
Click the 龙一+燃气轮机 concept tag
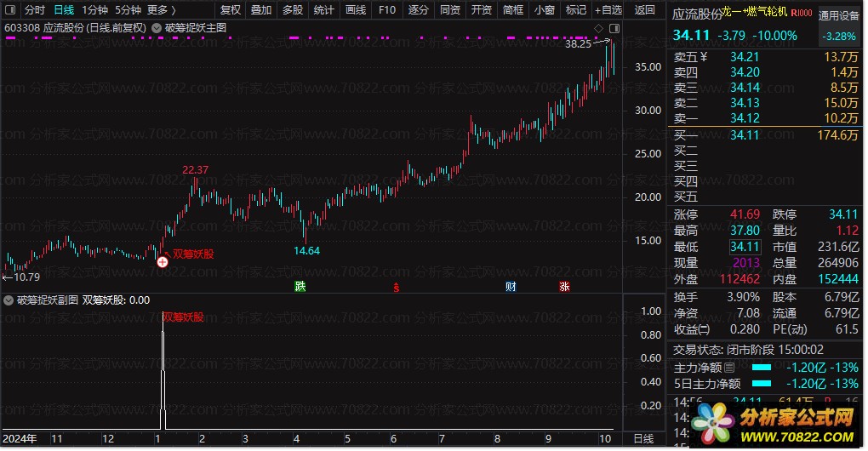(x=755, y=12)
